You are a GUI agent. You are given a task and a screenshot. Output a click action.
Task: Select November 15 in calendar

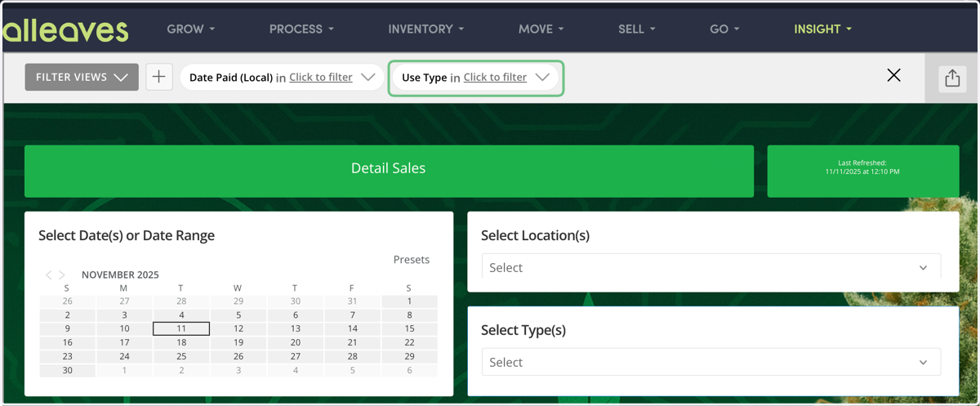point(409,328)
